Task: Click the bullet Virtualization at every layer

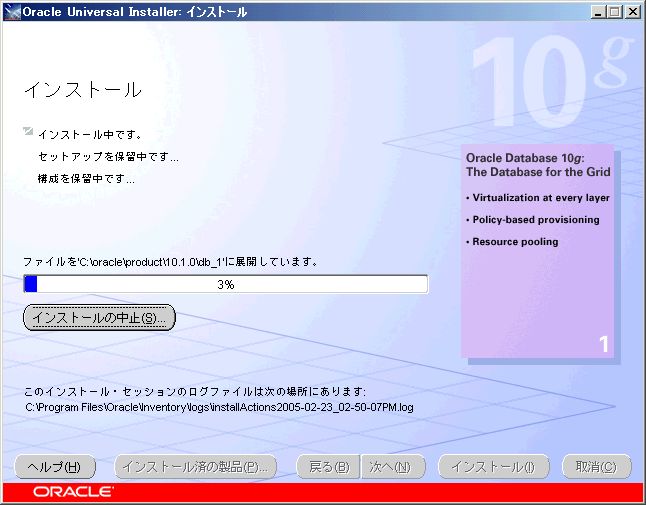Action: 538,198
